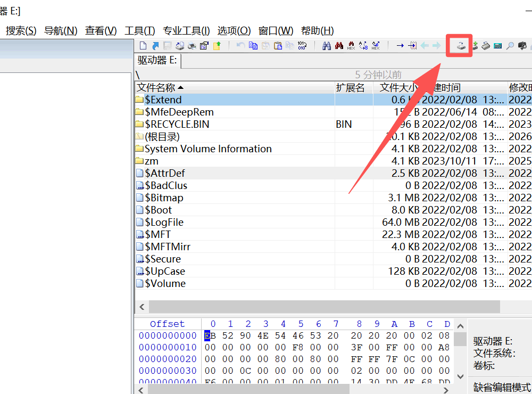Image resolution: width=532 pixels, height=394 pixels.
Task: Sort by the 扩展名 column header
Action: pos(350,88)
